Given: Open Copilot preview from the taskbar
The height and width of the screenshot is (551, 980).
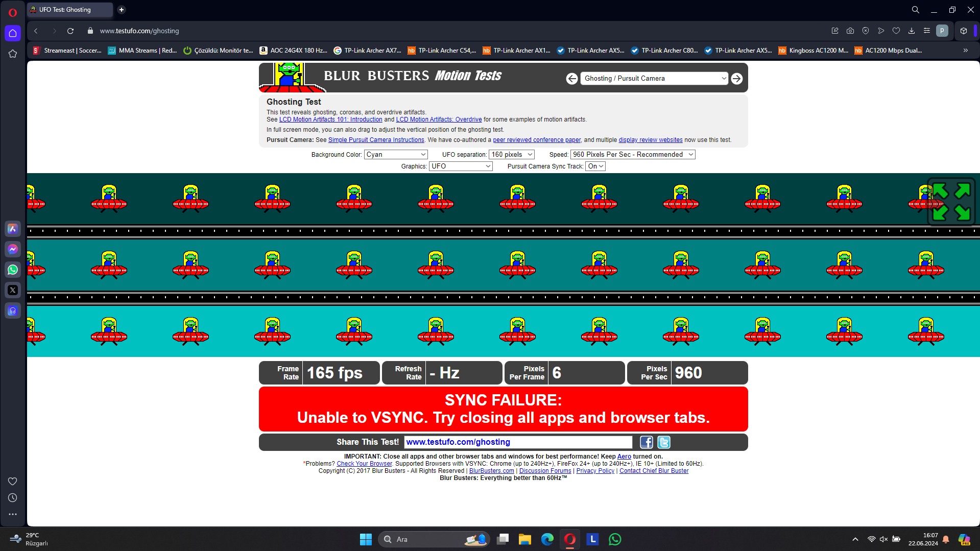Looking at the screenshot, I should [x=964, y=539].
